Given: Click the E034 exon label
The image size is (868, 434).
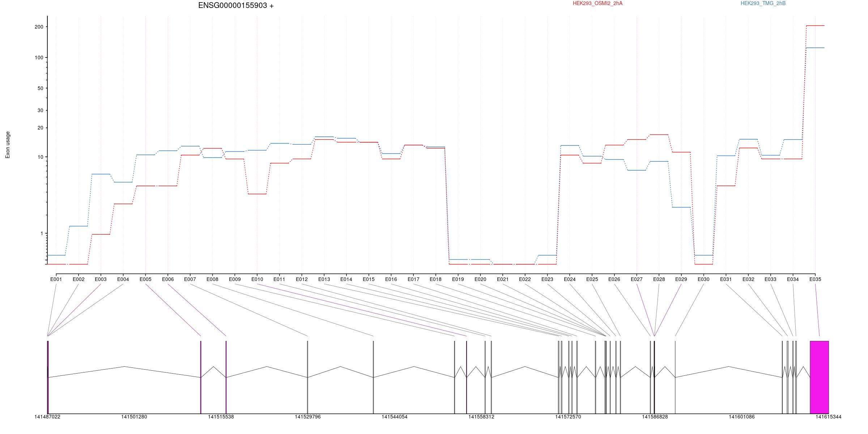Looking at the screenshot, I should 793,279.
